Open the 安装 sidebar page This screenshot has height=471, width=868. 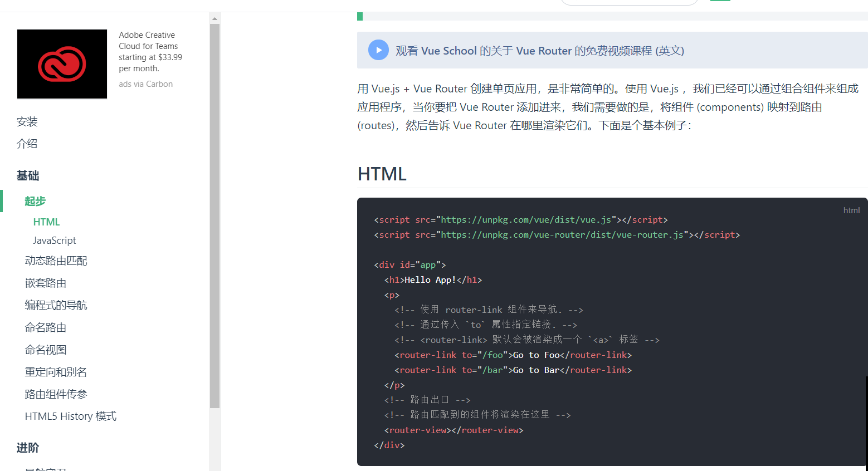point(27,121)
